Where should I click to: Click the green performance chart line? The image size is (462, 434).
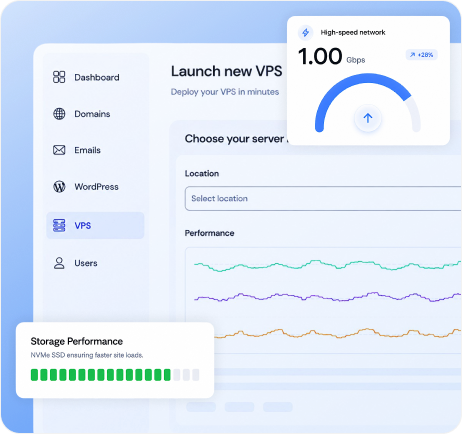point(327,265)
